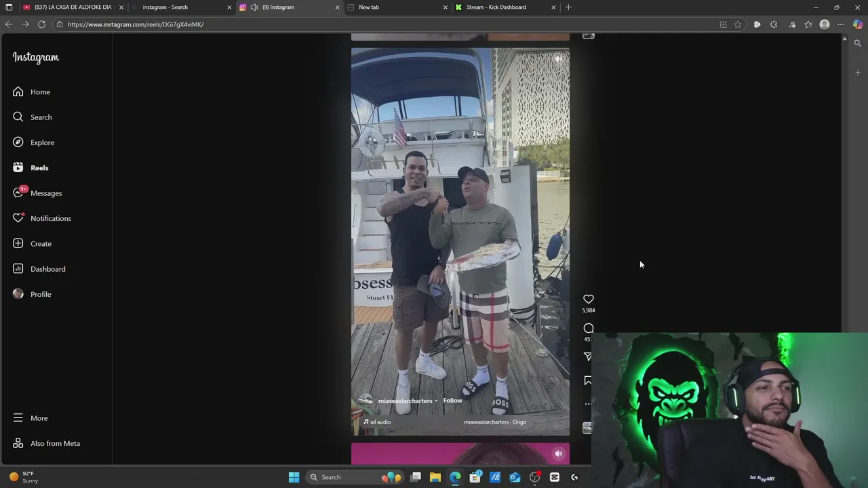Toggle mute on current reel
Viewport: 868px width, 488px height.
point(558,59)
